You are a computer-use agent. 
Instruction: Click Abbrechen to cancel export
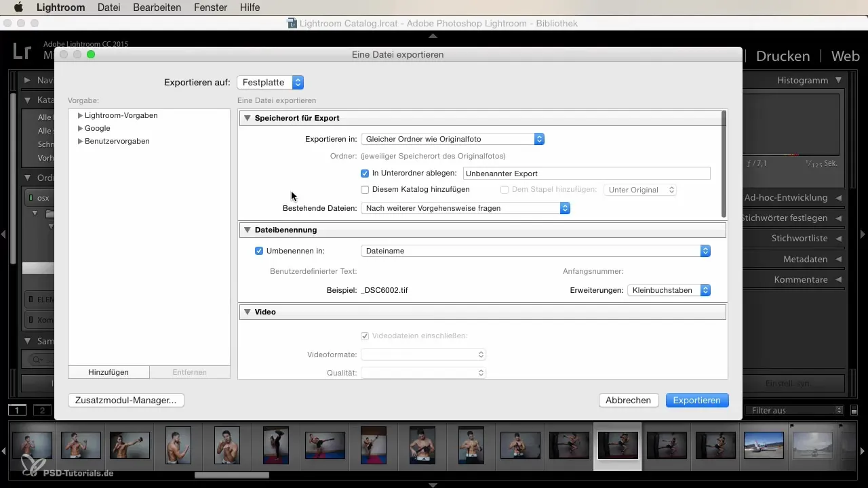pos(628,401)
